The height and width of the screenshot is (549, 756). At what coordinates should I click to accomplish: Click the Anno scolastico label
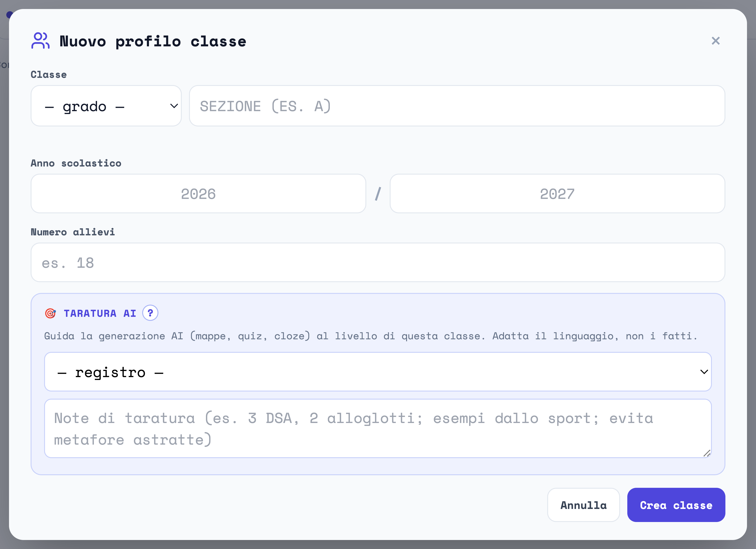tap(76, 163)
